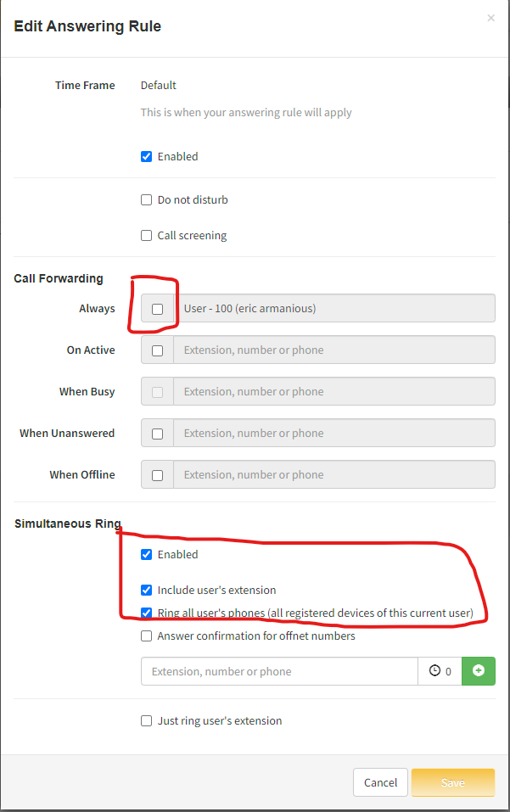Disable the Simultaneous Ring Enabled checkbox
Screen dimensions: 510x812
[147, 554]
